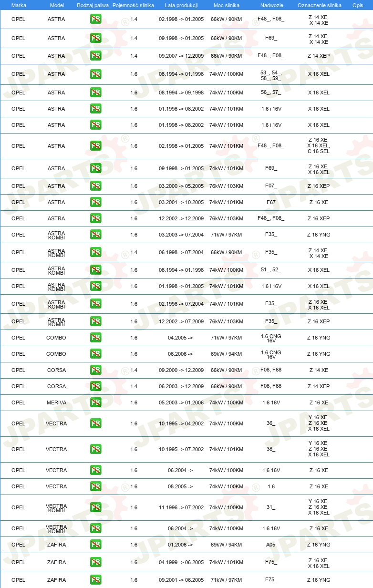Click the fuel icon for Corsa 09.2000 -> 12.2009
The image size is (373, 588).
click(95, 370)
